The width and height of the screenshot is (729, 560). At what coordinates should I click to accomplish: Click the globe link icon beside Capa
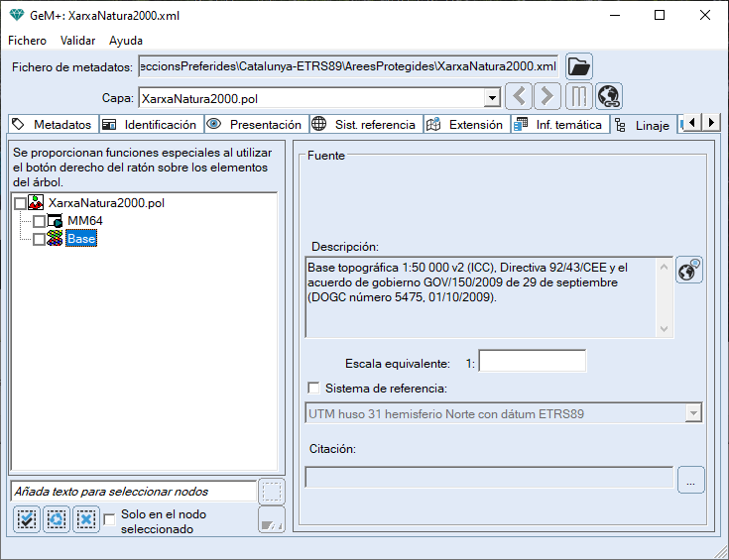click(608, 97)
